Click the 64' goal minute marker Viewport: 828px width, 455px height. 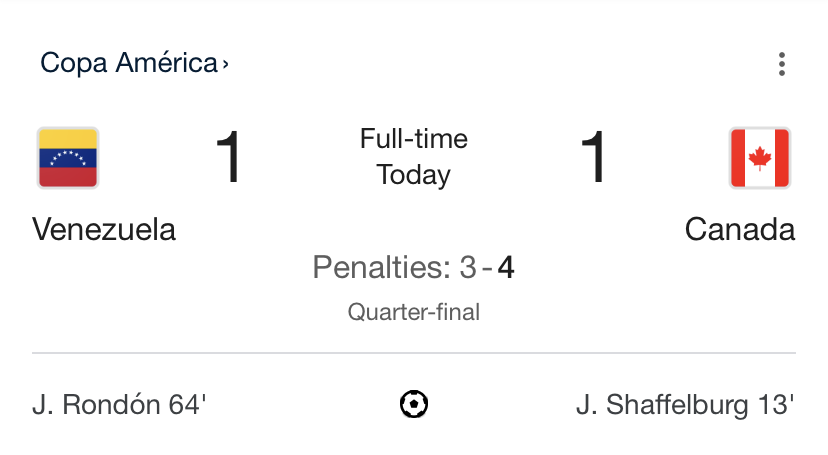(x=187, y=406)
